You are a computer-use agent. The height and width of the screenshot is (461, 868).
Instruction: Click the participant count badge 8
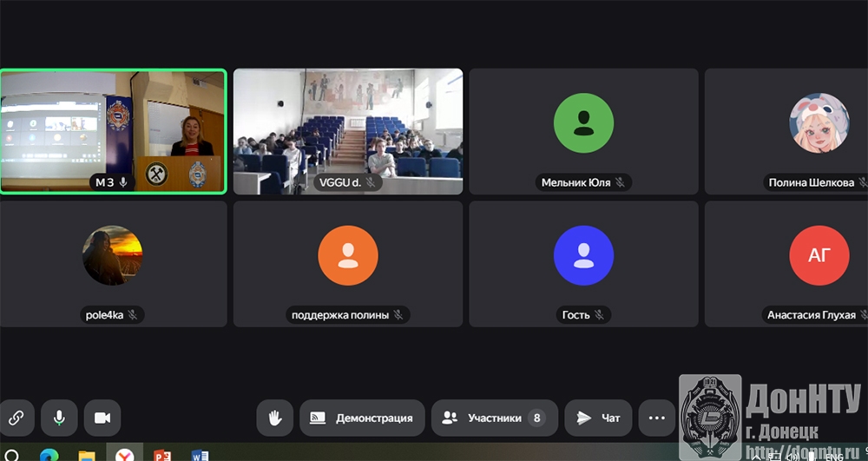[x=536, y=418]
